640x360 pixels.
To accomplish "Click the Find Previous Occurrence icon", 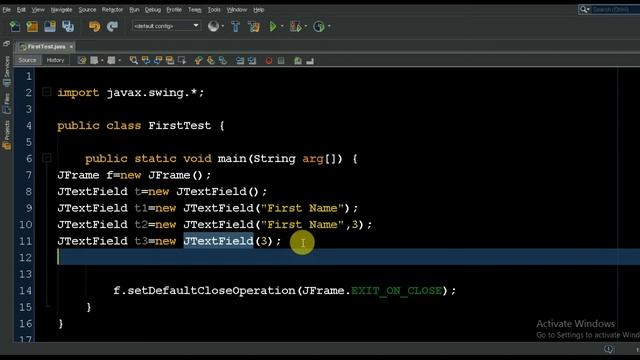I will click(x=146, y=61).
